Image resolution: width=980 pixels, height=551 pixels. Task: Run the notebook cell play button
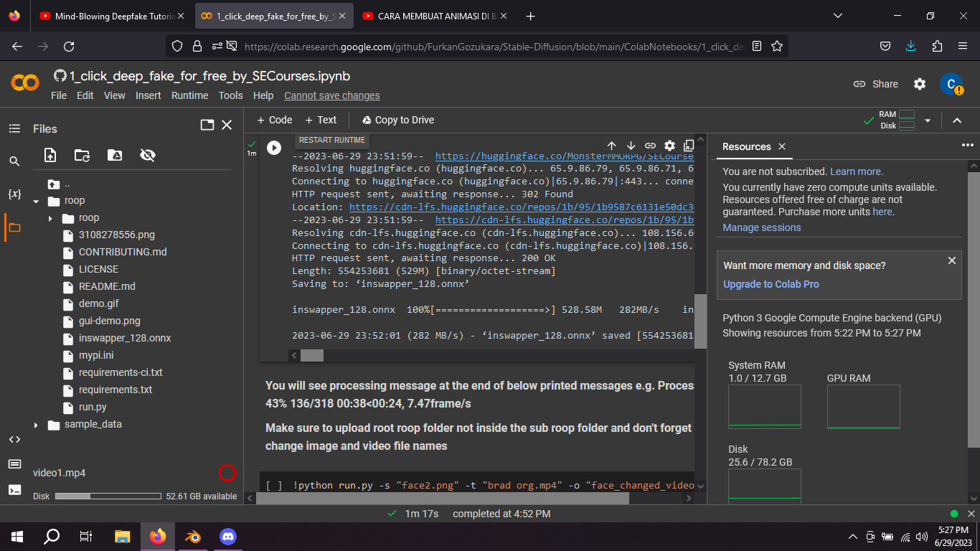[274, 148]
